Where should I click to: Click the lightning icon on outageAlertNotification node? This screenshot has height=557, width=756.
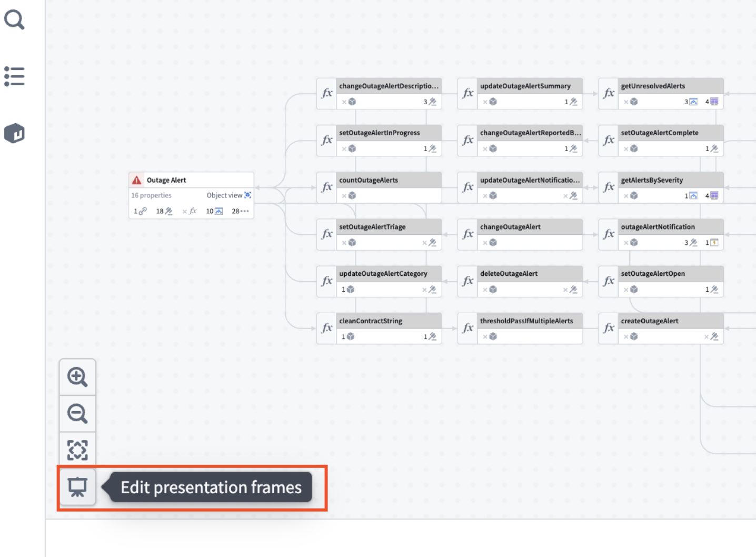[x=715, y=242]
